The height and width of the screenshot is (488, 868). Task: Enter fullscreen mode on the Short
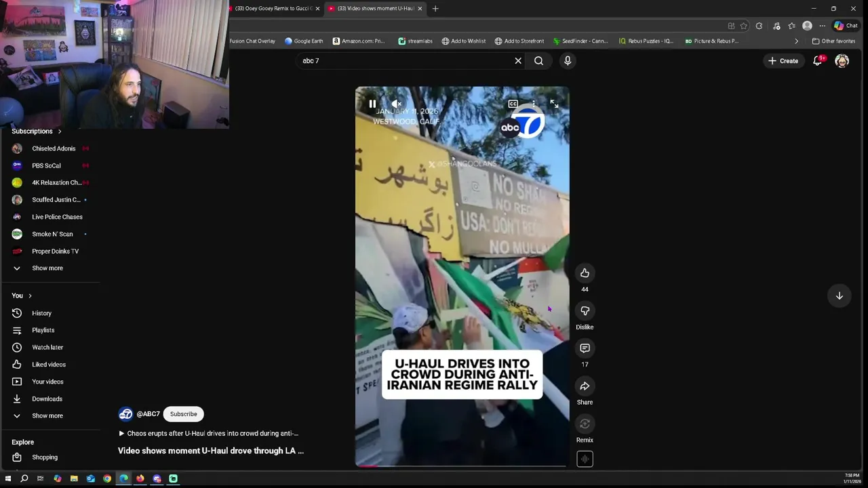click(554, 104)
